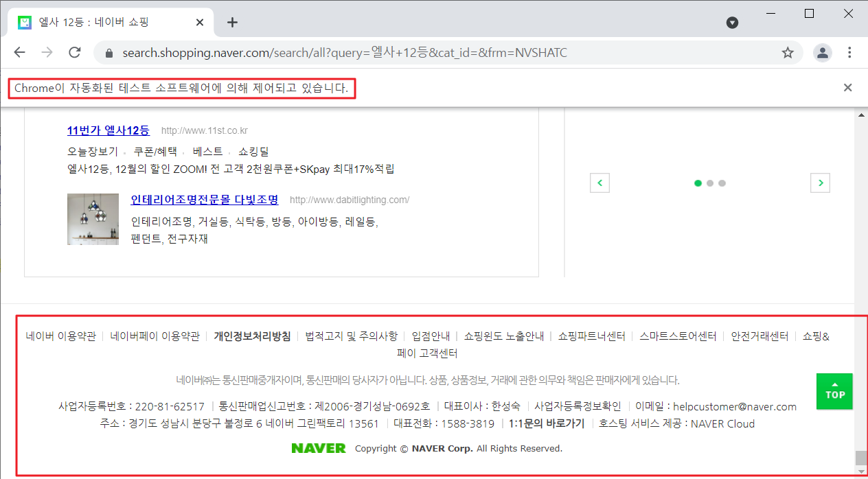Select the first green carousel dot
Screen dimensions: 868x479
click(x=698, y=183)
